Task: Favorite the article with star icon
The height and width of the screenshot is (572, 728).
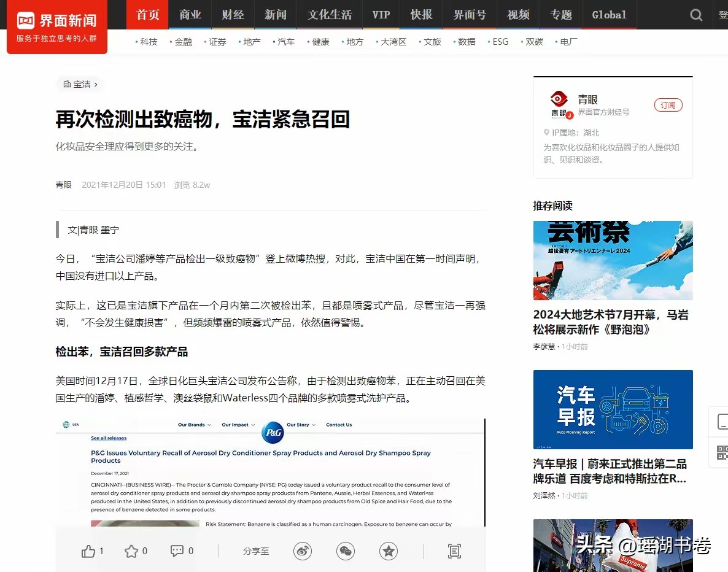Action: 131,551
